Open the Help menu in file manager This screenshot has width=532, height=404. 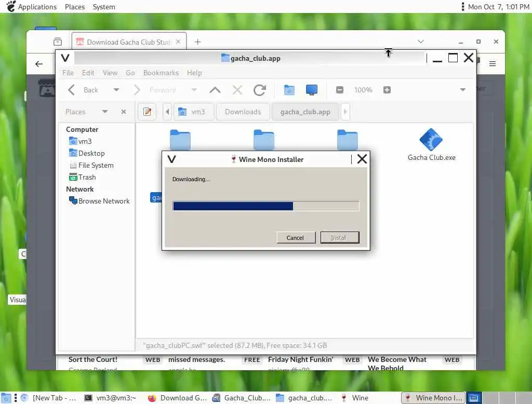[194, 73]
